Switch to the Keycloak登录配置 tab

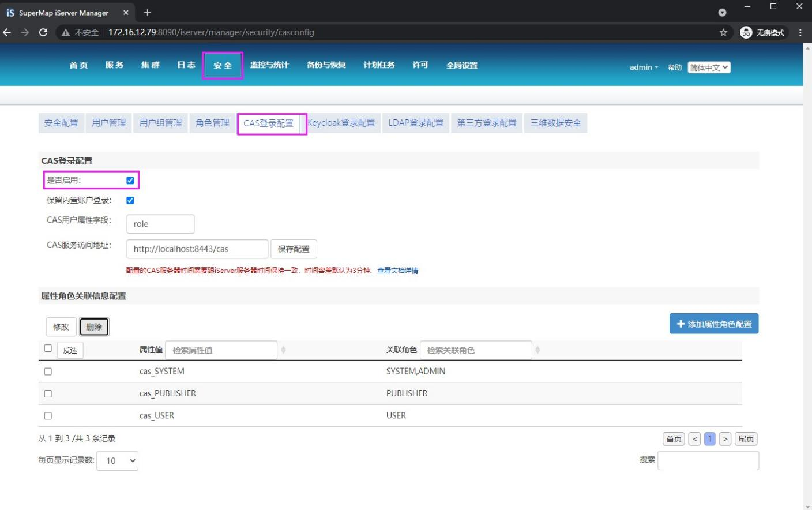tap(341, 123)
